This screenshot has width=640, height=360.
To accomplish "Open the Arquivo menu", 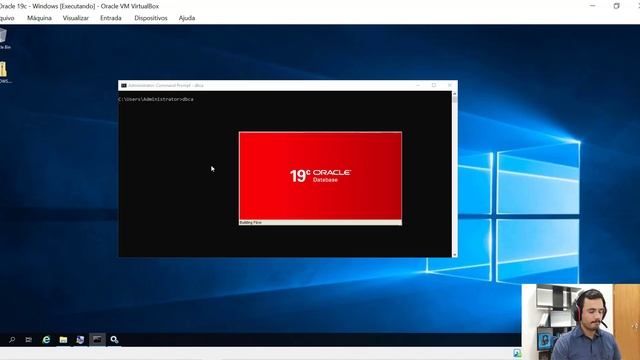I will [x=7, y=18].
